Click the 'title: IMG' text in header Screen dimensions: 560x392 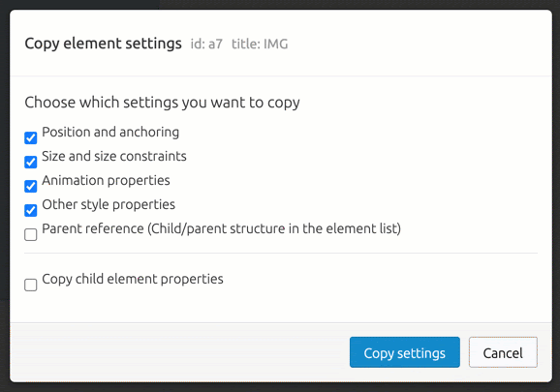pyautogui.click(x=260, y=45)
